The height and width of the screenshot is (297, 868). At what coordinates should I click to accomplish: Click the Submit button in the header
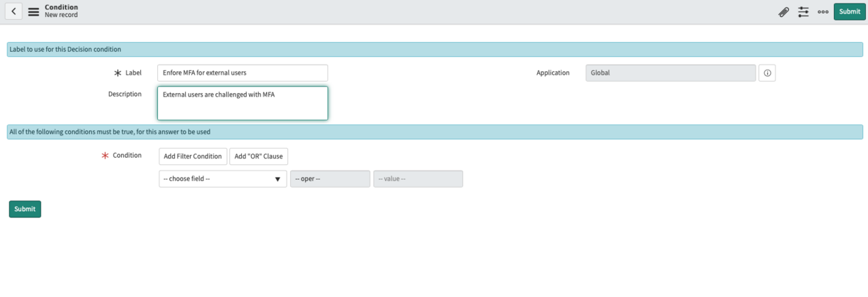(850, 11)
